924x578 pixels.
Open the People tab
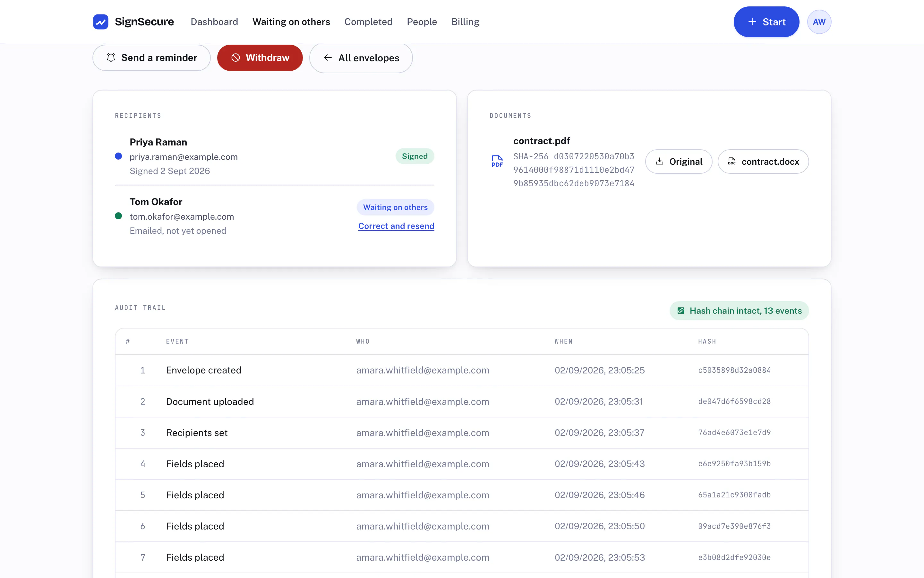pyautogui.click(x=422, y=22)
